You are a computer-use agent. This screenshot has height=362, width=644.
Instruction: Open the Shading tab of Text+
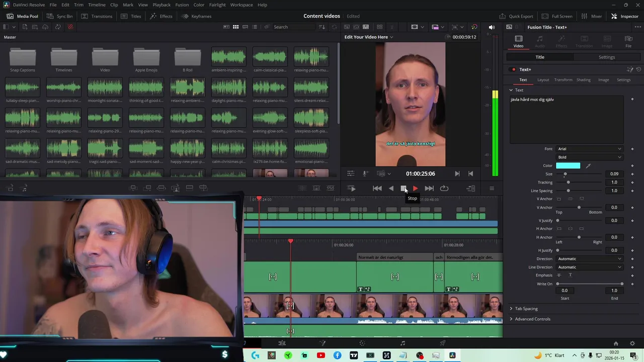pos(583,79)
